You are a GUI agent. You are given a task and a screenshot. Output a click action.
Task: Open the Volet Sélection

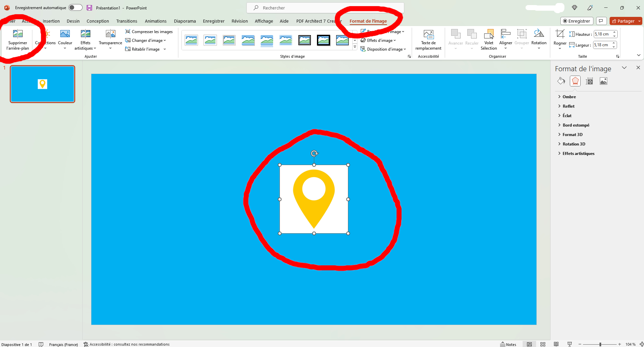pyautogui.click(x=489, y=39)
